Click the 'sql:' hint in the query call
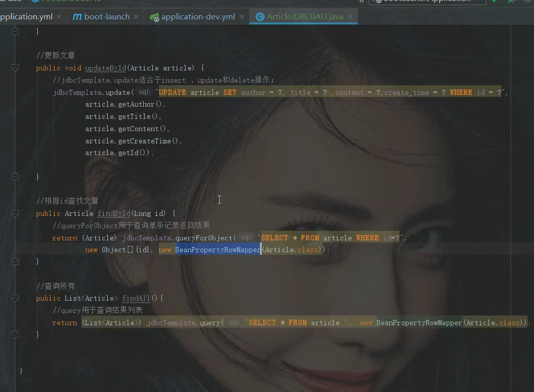The width and height of the screenshot is (534, 392). [x=235, y=322]
